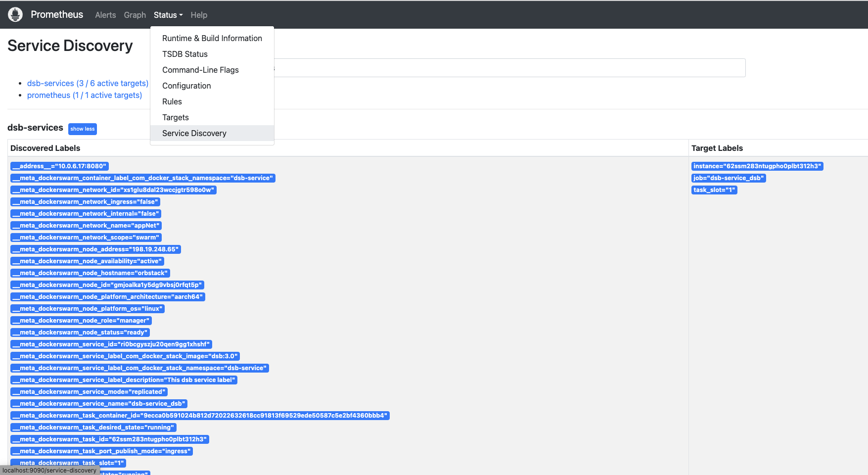The image size is (868, 475).
Task: Jump to prometheus active targets link
Action: click(x=84, y=95)
